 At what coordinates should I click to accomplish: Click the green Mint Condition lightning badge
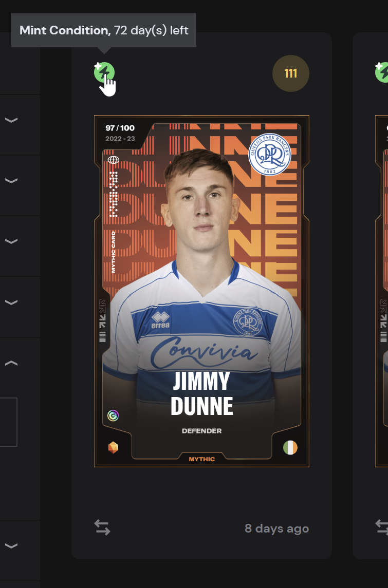tap(104, 72)
